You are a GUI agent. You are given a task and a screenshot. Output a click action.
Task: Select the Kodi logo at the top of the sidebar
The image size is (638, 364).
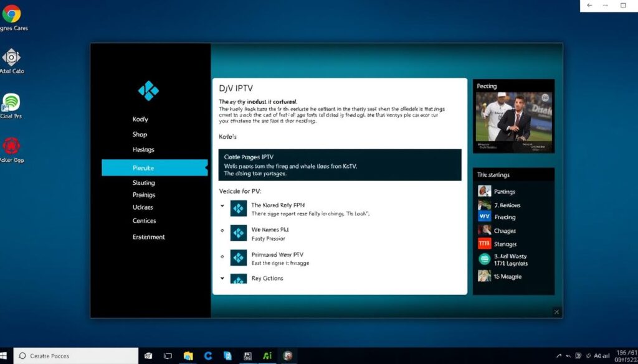(x=148, y=90)
